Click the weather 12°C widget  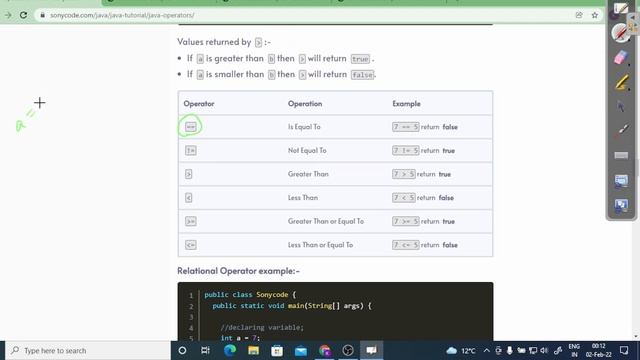(x=461, y=350)
